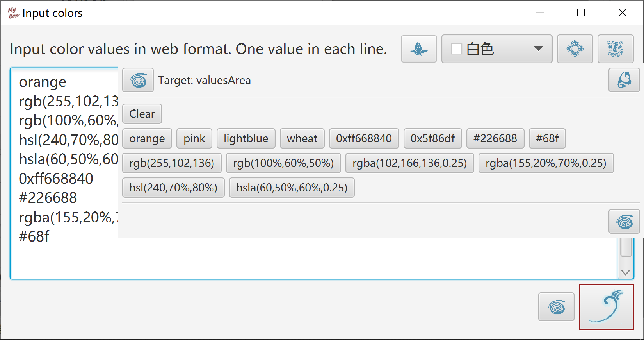The height and width of the screenshot is (340, 644).
Task: Insert the hsla(60,50%,60%,0.25) example value
Action: click(292, 188)
